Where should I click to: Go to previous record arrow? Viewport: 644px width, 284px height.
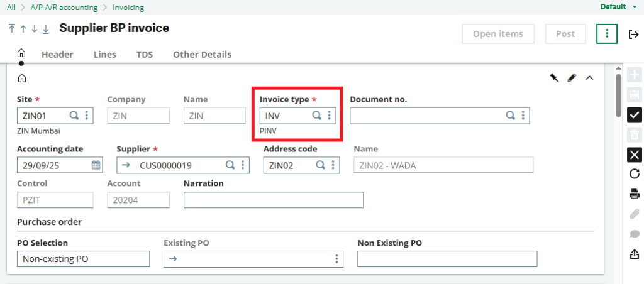pyautogui.click(x=23, y=29)
